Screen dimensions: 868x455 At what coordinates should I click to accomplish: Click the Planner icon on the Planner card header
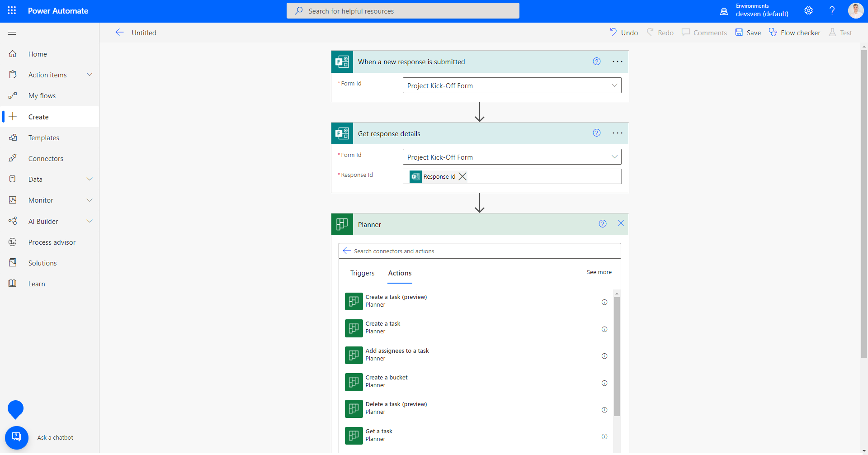[342, 224]
